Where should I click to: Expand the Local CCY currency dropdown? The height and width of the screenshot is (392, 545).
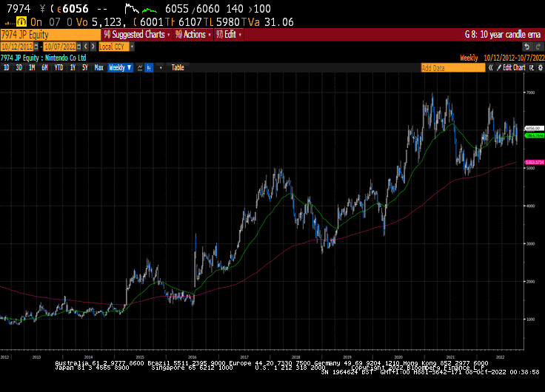[x=132, y=47]
